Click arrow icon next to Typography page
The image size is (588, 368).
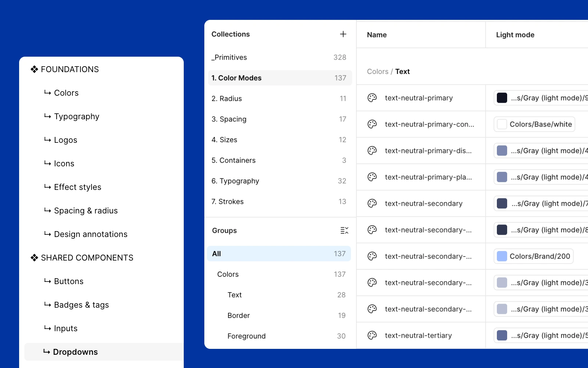47,116
